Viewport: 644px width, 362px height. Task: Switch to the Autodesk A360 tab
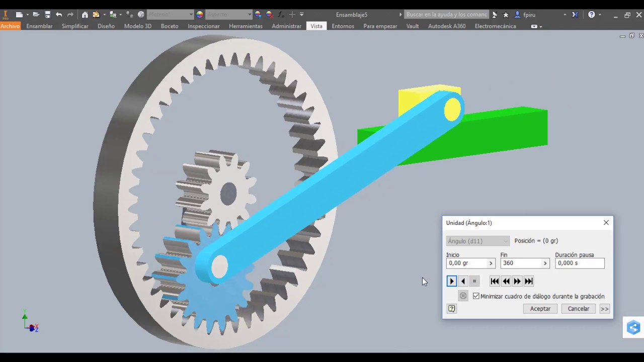pos(447,26)
